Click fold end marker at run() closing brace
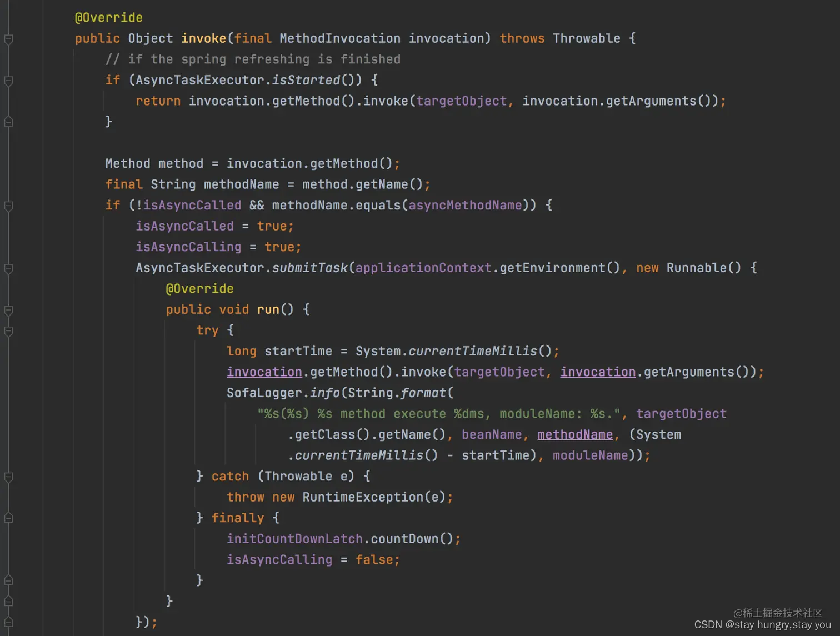Screen dimensions: 840x636 point(8,602)
